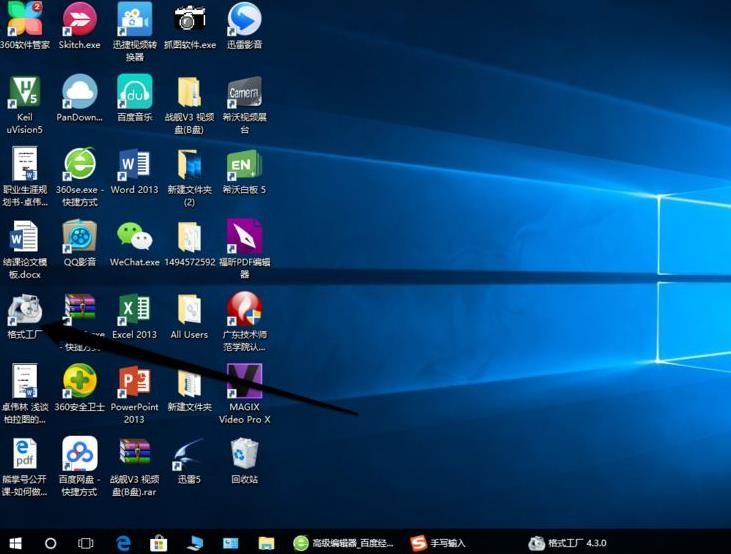Viewport: 731px width, 554px height.
Task: Select the 格式工厂 desktop shortcut
Action: click(25, 316)
